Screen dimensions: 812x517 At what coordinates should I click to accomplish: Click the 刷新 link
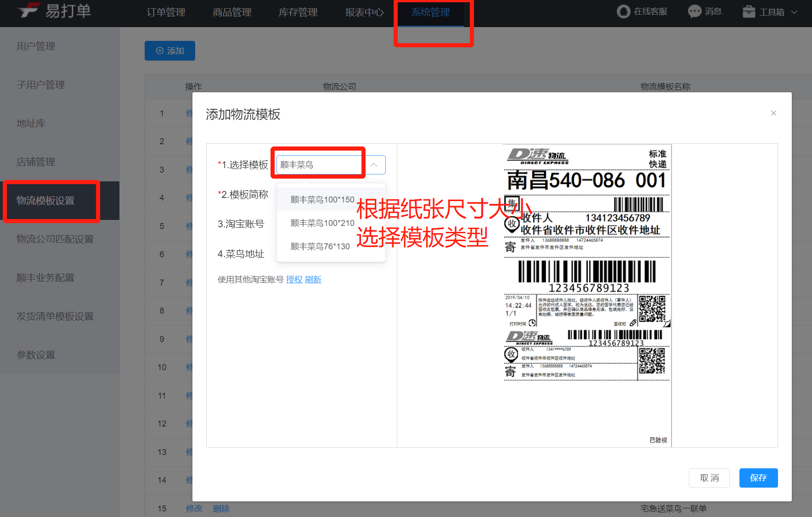click(313, 279)
